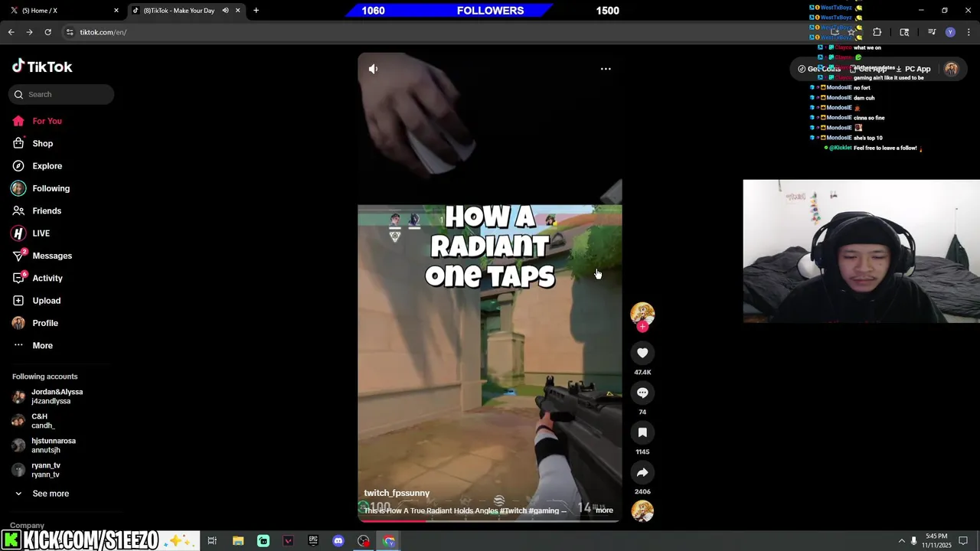980x551 pixels.
Task: Save video with the bookmark icon
Action: [642, 432]
